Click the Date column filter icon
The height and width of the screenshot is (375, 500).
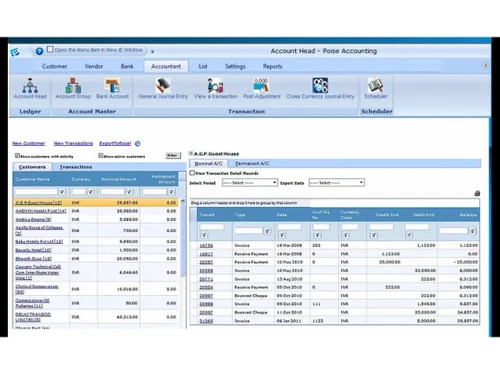282,235
